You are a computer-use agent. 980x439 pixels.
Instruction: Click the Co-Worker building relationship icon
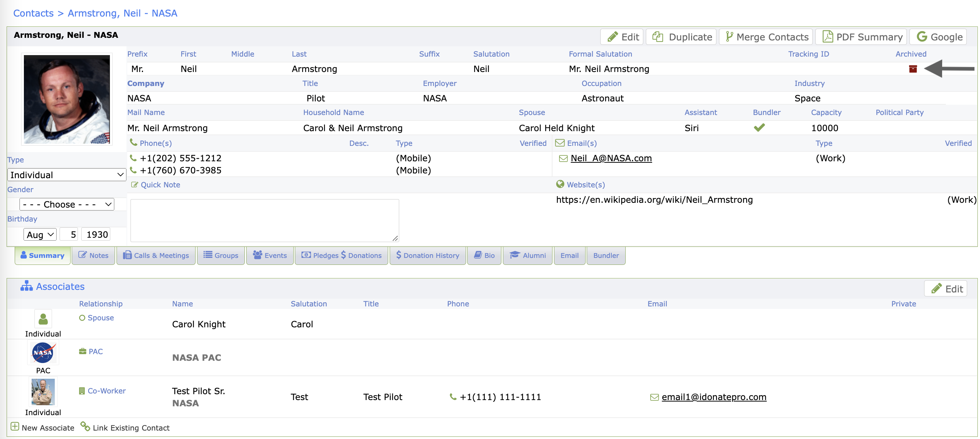82,391
